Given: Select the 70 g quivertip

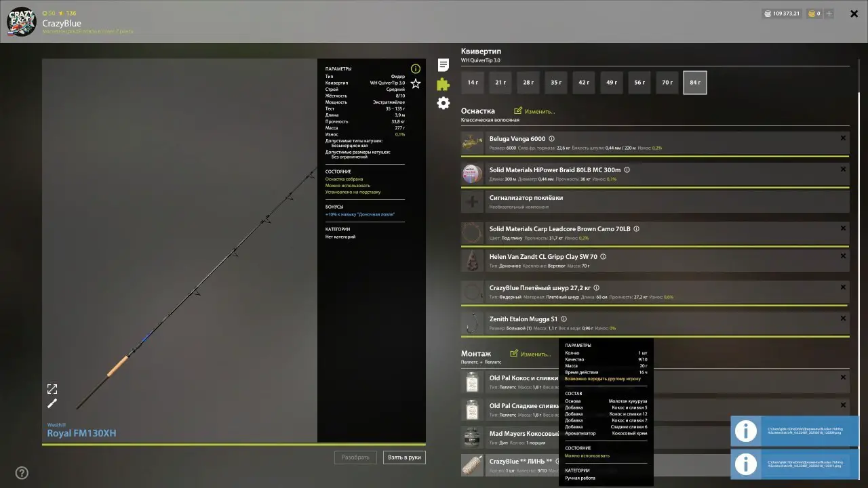Looking at the screenshot, I should (x=667, y=83).
